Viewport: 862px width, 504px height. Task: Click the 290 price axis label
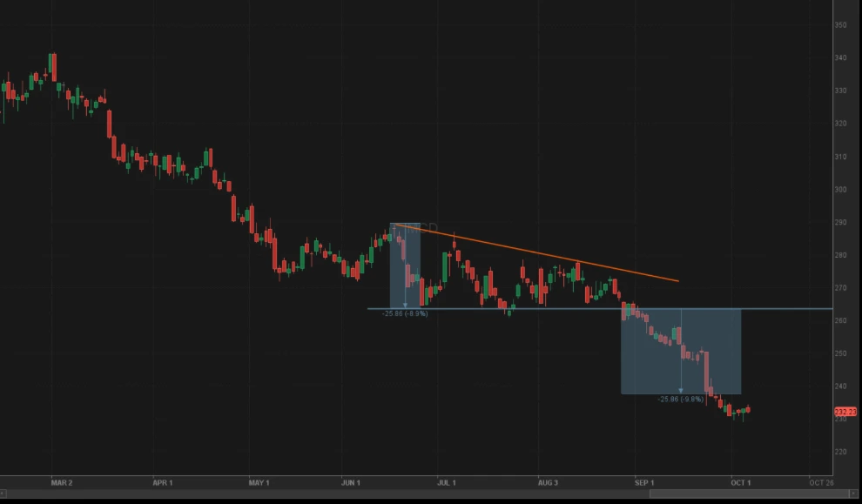pyautogui.click(x=841, y=223)
